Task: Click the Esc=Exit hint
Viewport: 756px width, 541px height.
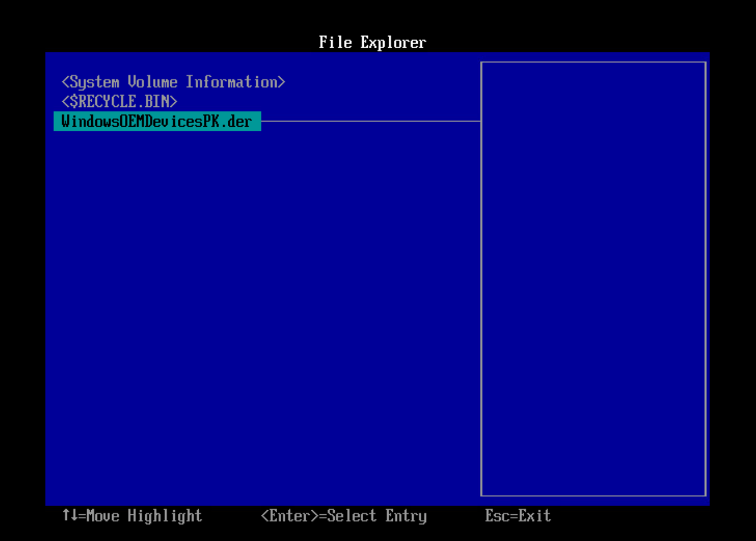Action: pyautogui.click(x=518, y=516)
